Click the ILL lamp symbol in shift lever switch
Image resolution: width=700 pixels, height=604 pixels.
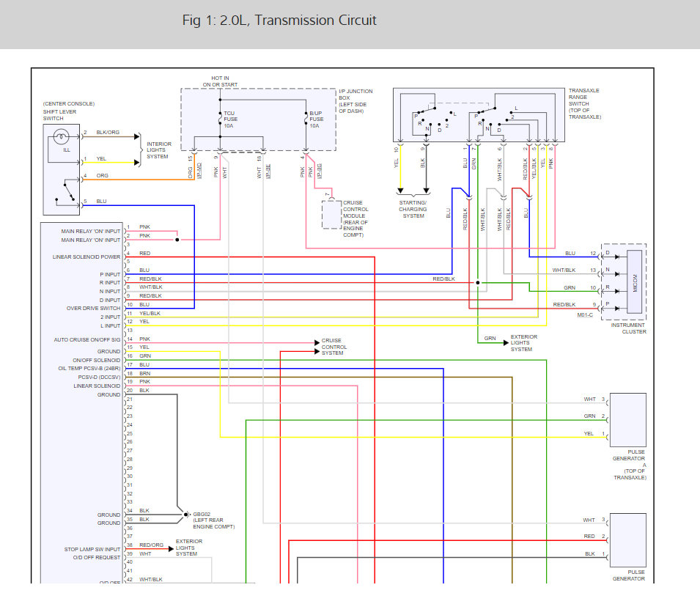point(61,136)
